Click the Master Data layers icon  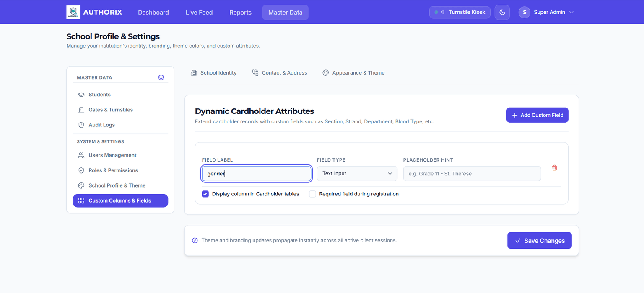tap(161, 77)
